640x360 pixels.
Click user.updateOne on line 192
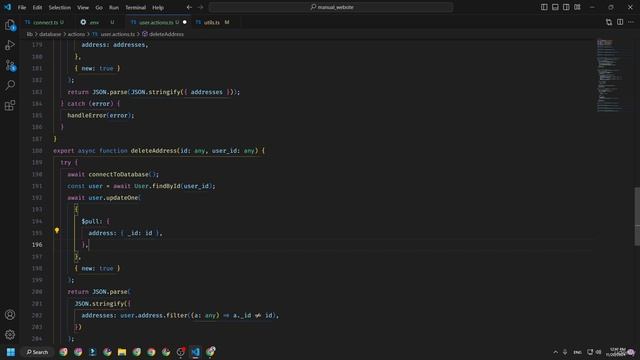113,198
